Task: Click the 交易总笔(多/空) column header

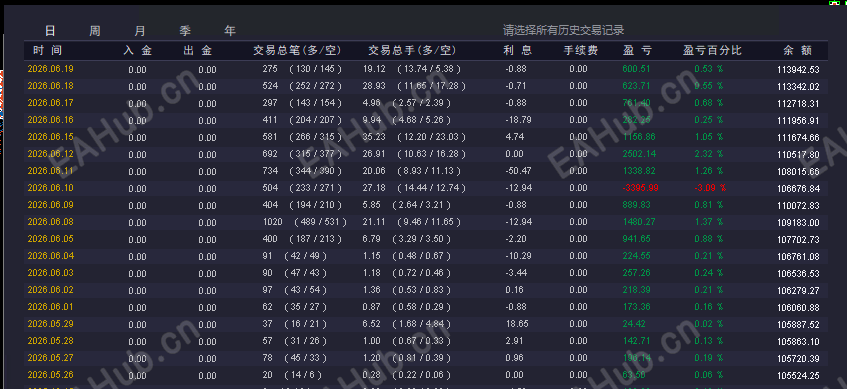Action: click(x=298, y=50)
